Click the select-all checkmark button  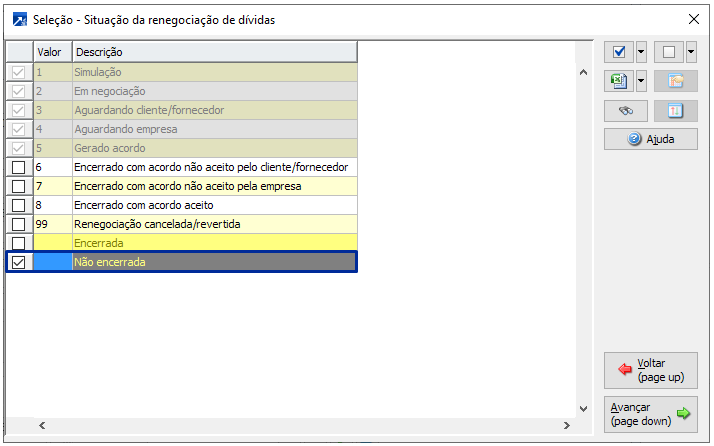[619, 52]
